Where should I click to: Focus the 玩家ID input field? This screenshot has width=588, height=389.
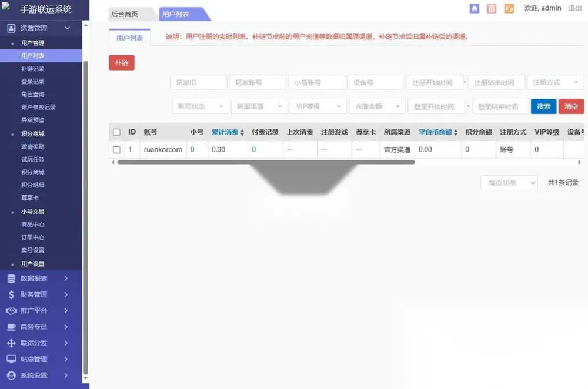coord(198,82)
